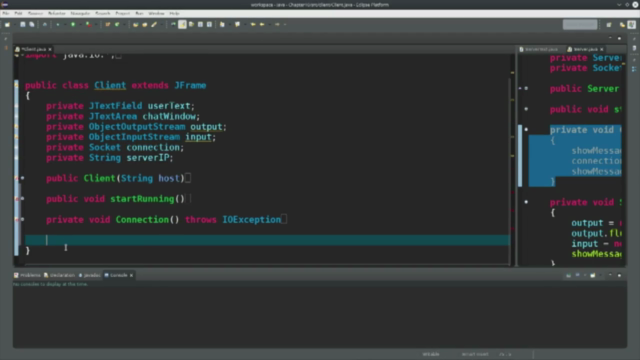Close the Client.java editor tab
Image resolution: width=640 pixels, height=360 pixels.
[x=50, y=49]
